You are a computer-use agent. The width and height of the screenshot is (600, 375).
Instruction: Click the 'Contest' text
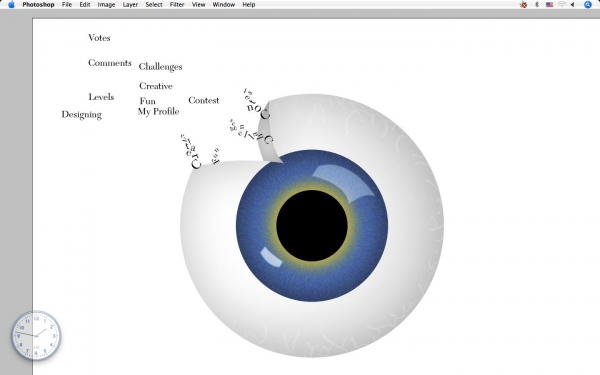(x=204, y=100)
